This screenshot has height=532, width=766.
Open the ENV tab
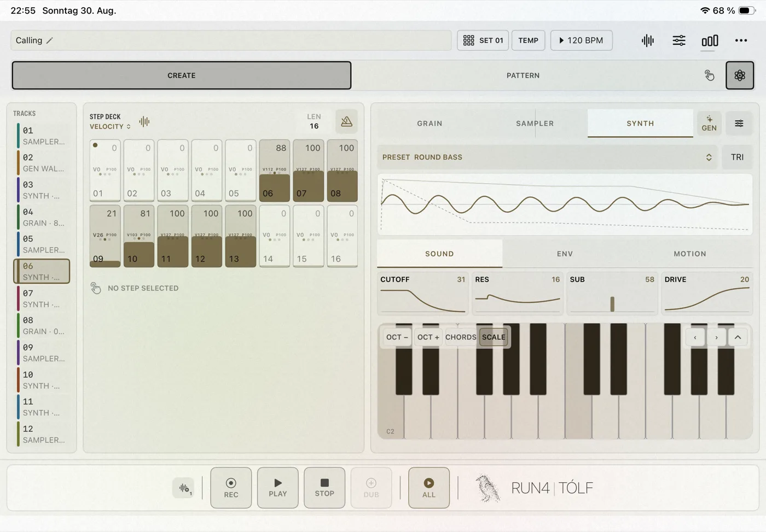click(565, 254)
